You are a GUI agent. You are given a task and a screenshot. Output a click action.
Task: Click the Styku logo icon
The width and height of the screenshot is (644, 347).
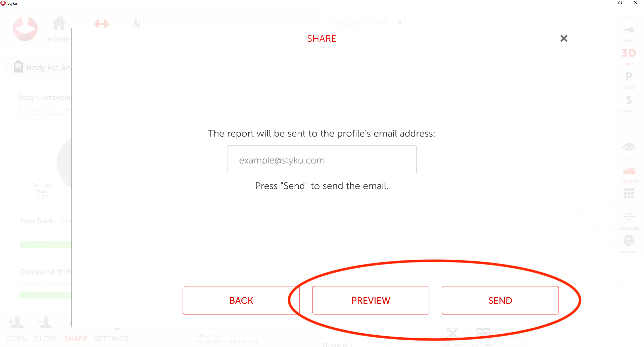[x=25, y=29]
